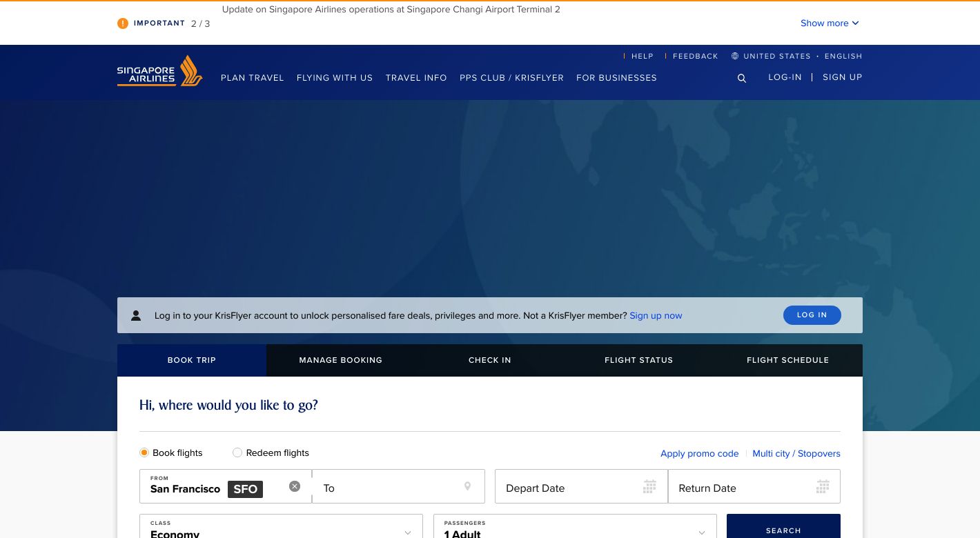Open the Travel Info menu
980x538 pixels.
416,78
